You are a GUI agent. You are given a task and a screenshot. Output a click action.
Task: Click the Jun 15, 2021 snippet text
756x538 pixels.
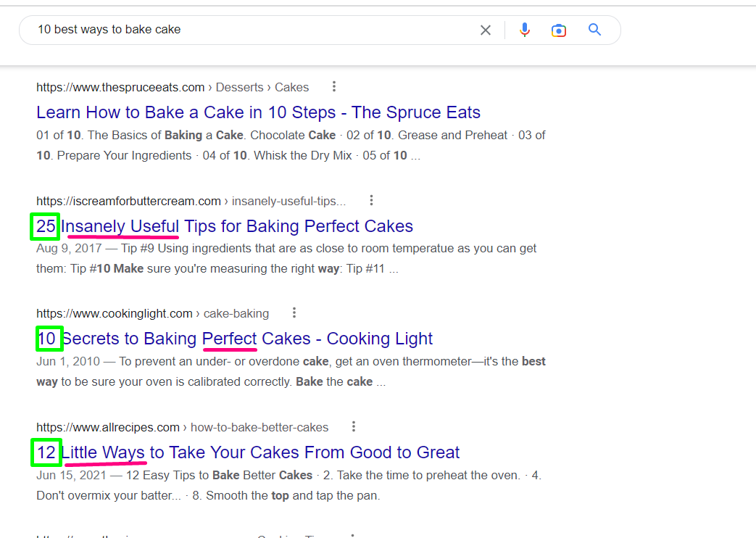click(288, 486)
